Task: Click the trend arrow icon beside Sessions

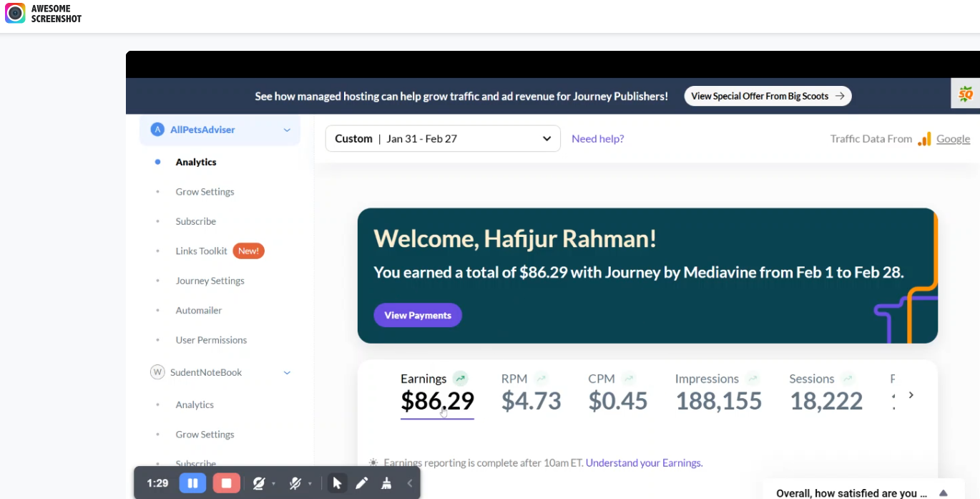Action: tap(848, 379)
